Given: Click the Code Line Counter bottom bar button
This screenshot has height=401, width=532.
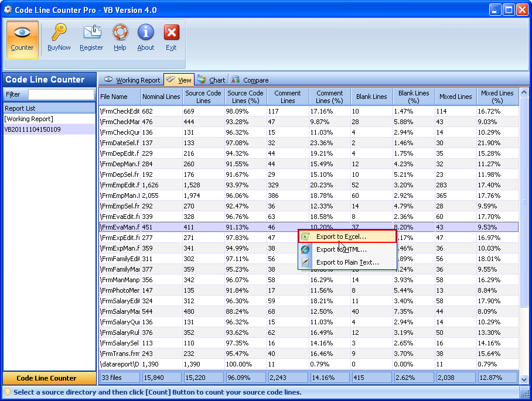Looking at the screenshot, I should point(50,378).
